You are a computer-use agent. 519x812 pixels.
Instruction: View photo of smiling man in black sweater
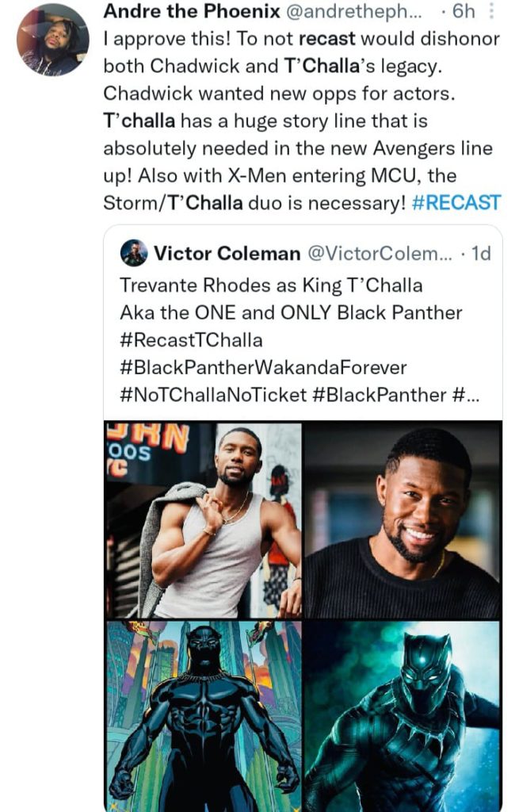(403, 519)
